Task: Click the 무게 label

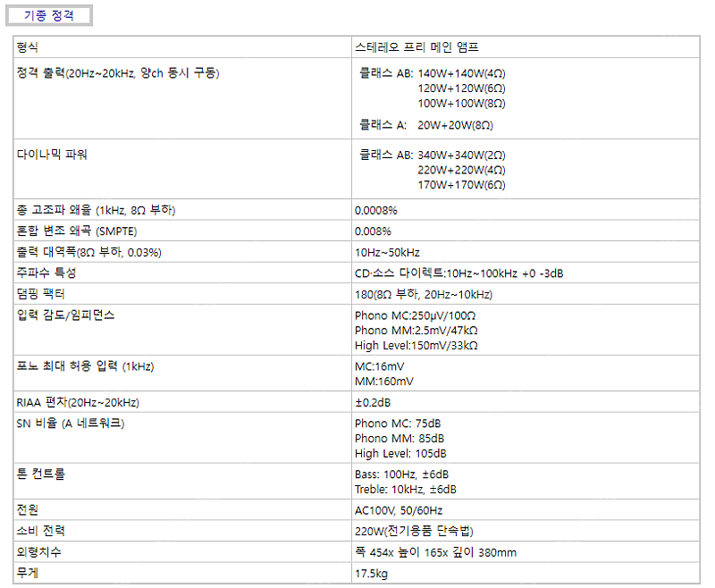Action: (x=28, y=573)
